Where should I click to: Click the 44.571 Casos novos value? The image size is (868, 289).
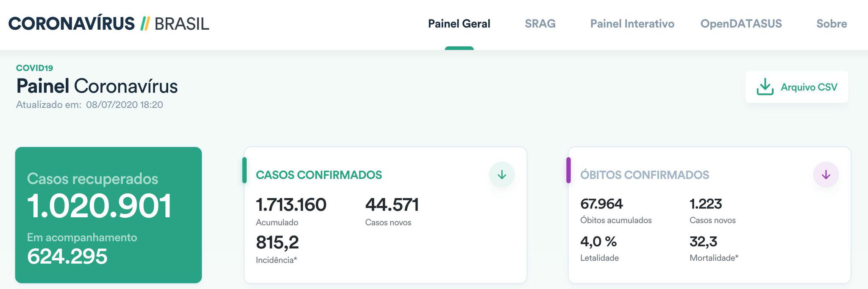(392, 205)
